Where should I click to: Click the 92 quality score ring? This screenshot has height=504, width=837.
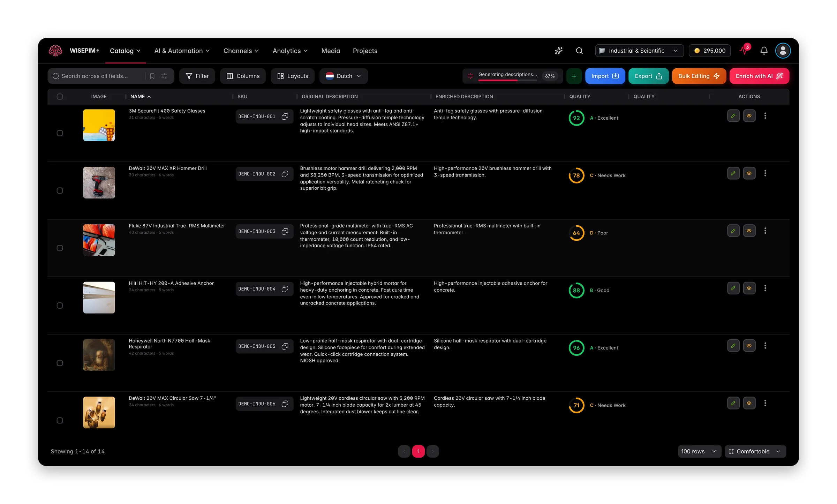click(576, 118)
